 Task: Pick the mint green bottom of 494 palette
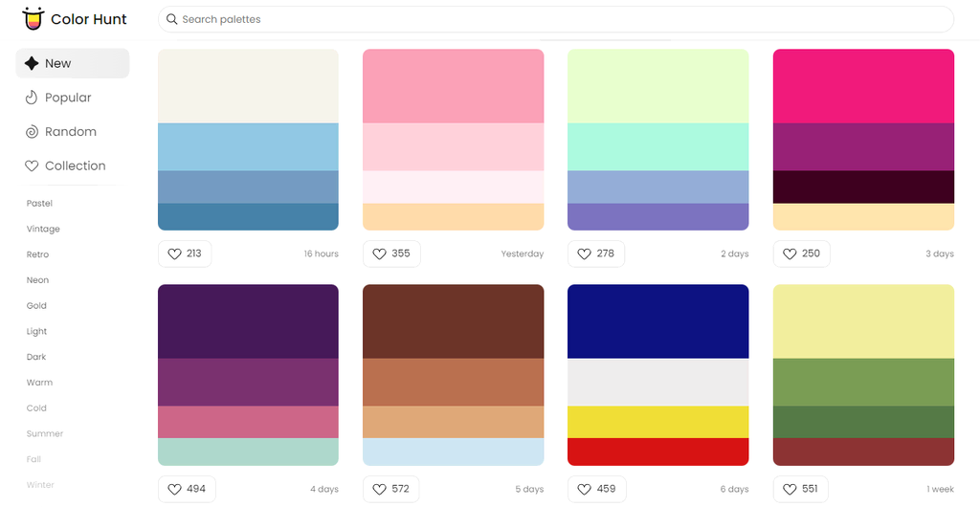(x=248, y=452)
